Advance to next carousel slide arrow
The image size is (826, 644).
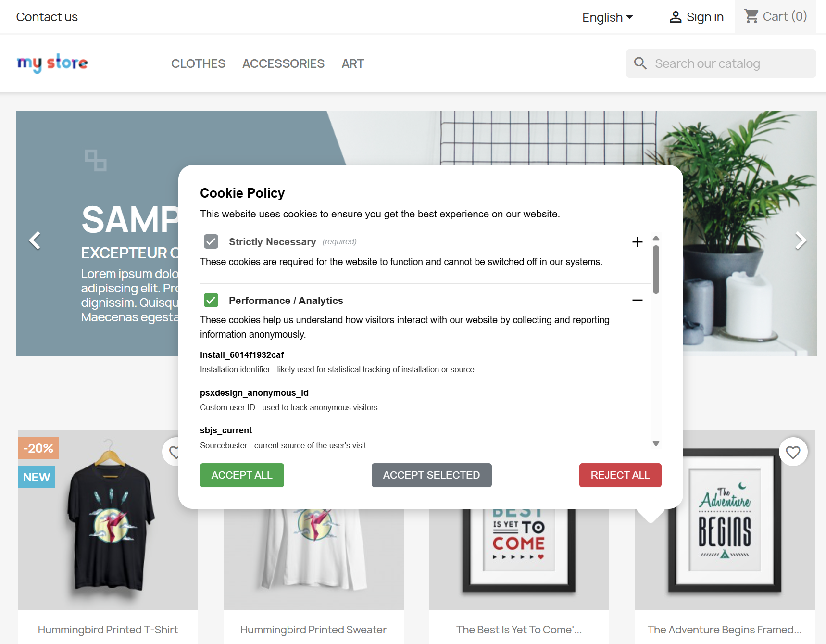click(800, 240)
